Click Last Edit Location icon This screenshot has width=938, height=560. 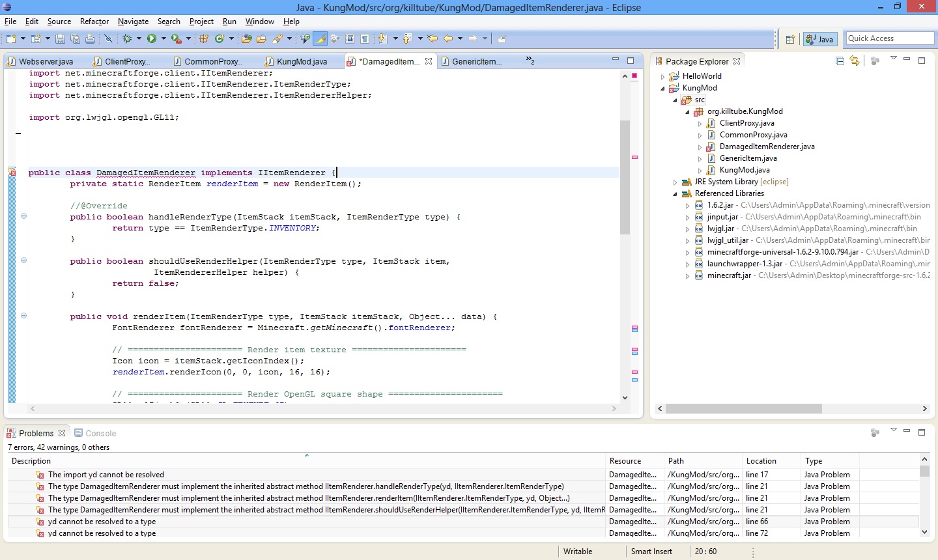(433, 39)
